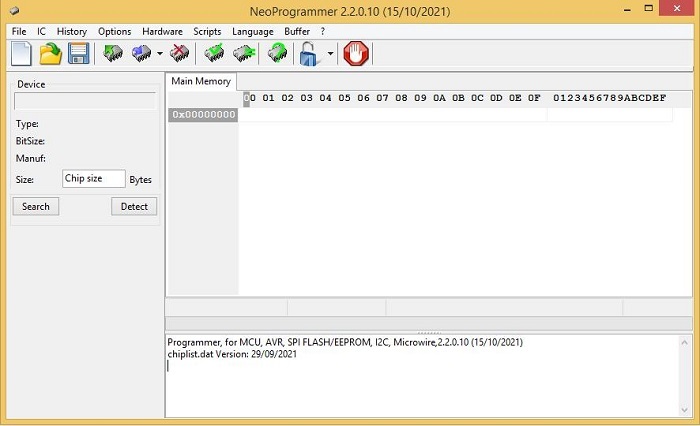
Task: Click the chiplist.dat Version log line
Action: [232, 354]
